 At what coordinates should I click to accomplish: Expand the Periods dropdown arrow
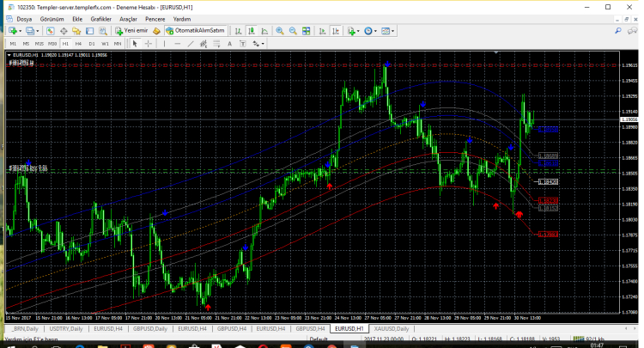(375, 31)
